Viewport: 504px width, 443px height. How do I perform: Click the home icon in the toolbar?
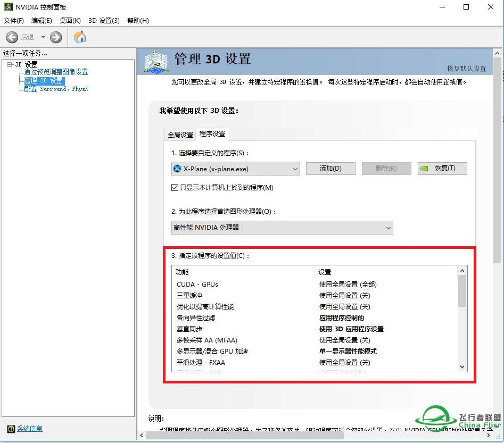(x=80, y=37)
